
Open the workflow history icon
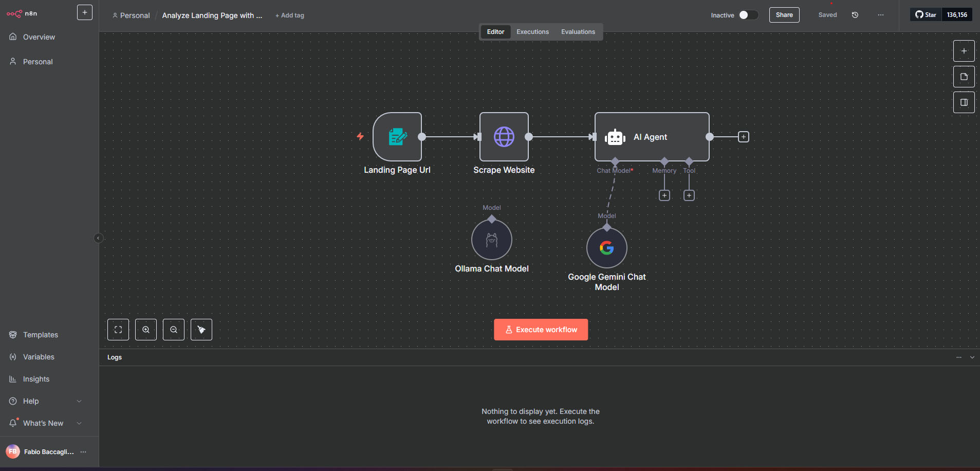coord(855,15)
